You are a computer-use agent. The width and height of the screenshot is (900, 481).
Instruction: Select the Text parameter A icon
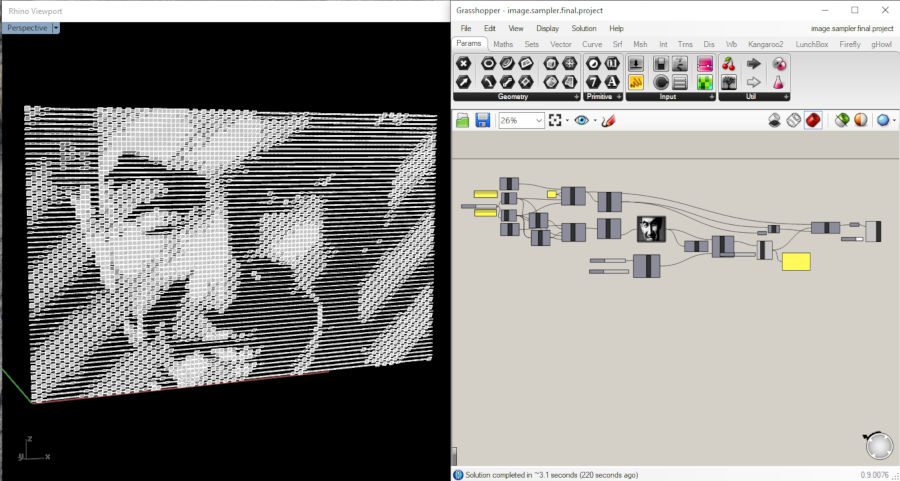click(612, 82)
